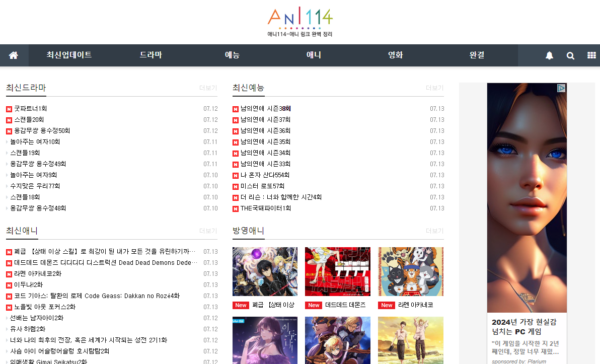Open the Code Geass: Dakkan no Roze link
The height and width of the screenshot is (364, 600).
click(97, 296)
